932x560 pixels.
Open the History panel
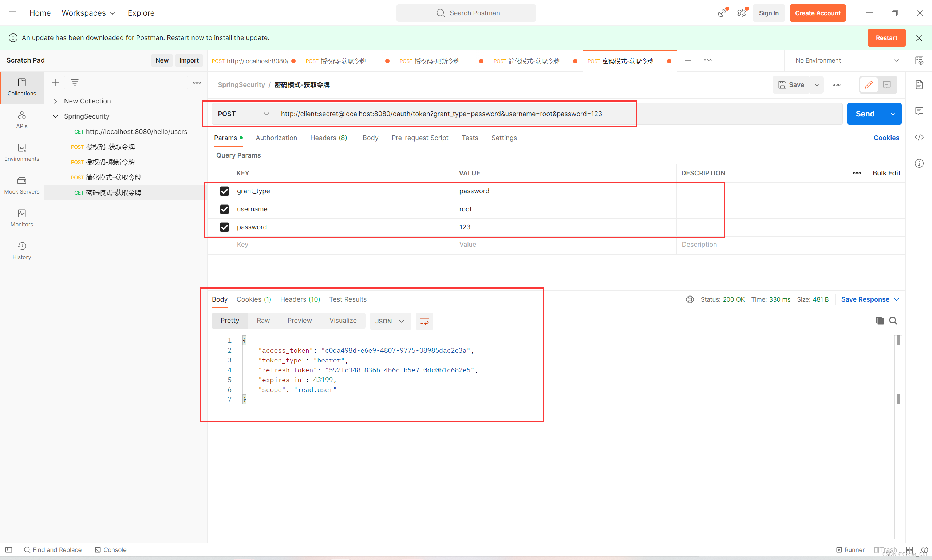point(21,250)
